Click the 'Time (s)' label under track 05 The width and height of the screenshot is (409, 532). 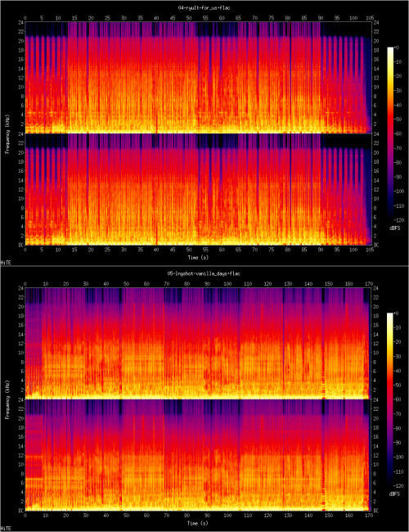tap(197, 523)
